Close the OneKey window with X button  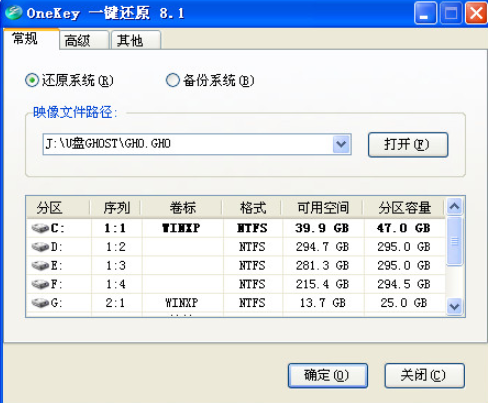(476, 13)
